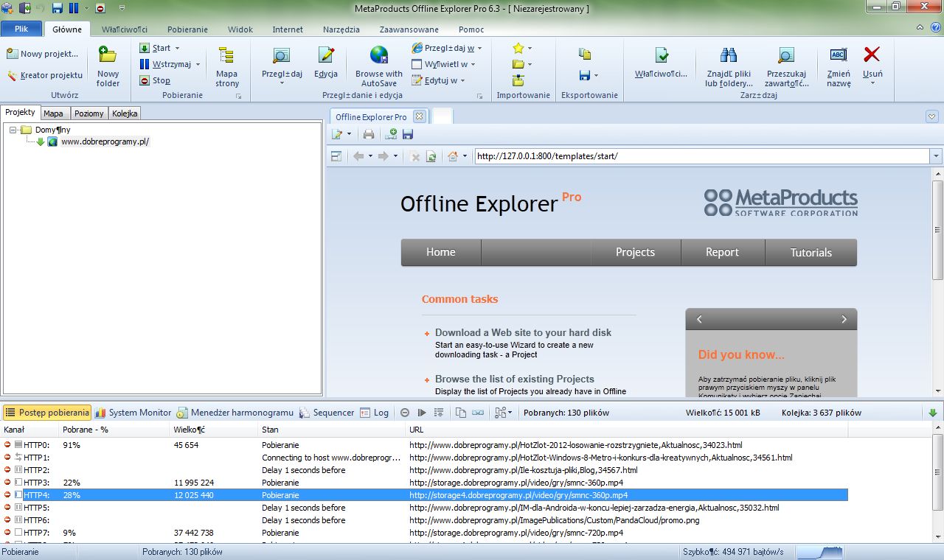Open Znajdź pliki lub foldery search
944x560 pixels.
coord(729,67)
